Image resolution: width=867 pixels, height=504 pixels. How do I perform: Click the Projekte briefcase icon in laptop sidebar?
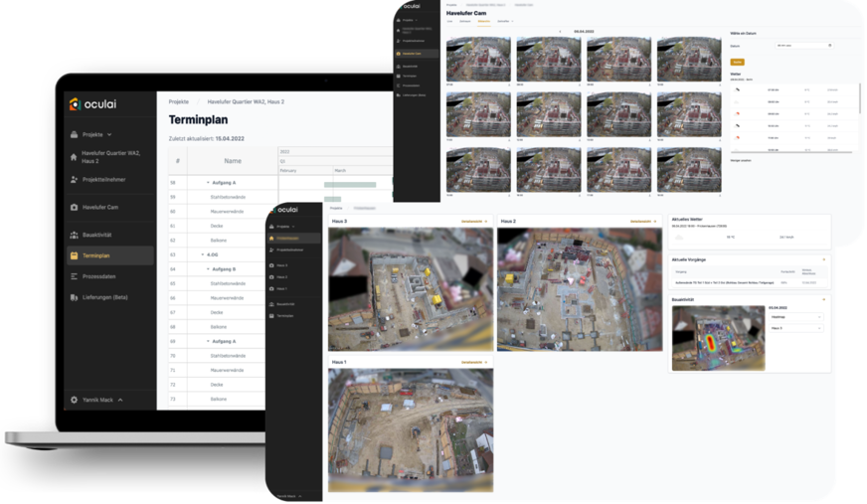75,134
